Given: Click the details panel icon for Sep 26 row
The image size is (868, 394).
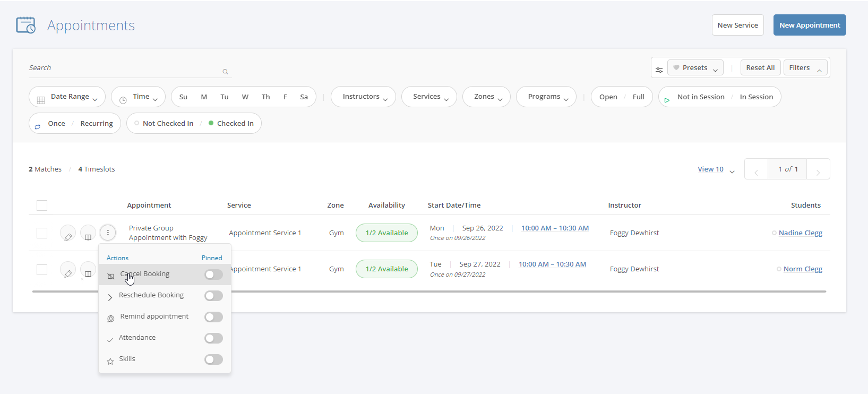Looking at the screenshot, I should coord(88,233).
